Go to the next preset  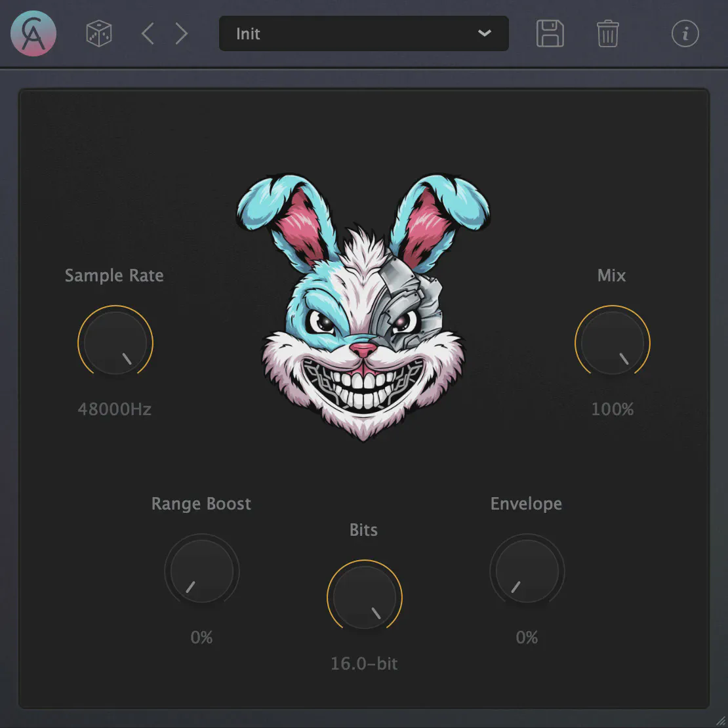point(182,33)
